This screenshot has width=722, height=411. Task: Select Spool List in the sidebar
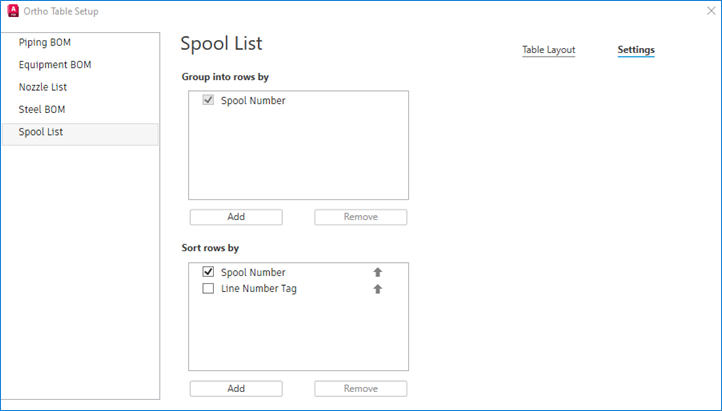pos(41,132)
